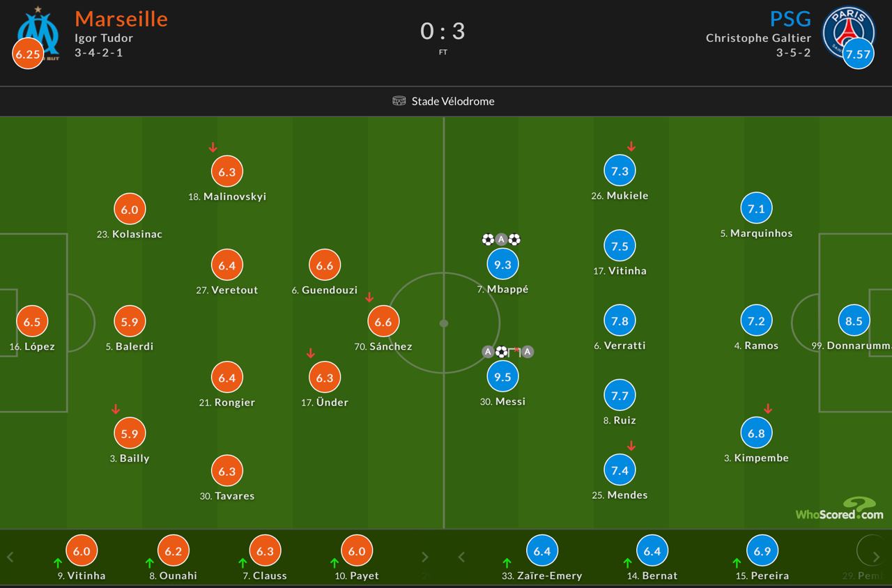This screenshot has height=588, width=892.
Task: Click the green substitution arrow beside Vitinha
Action: (x=58, y=563)
